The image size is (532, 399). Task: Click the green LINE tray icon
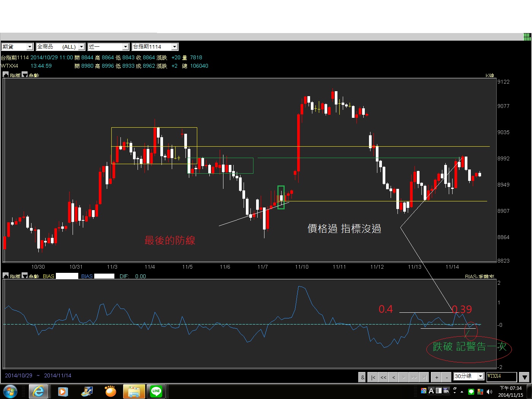[471, 392]
